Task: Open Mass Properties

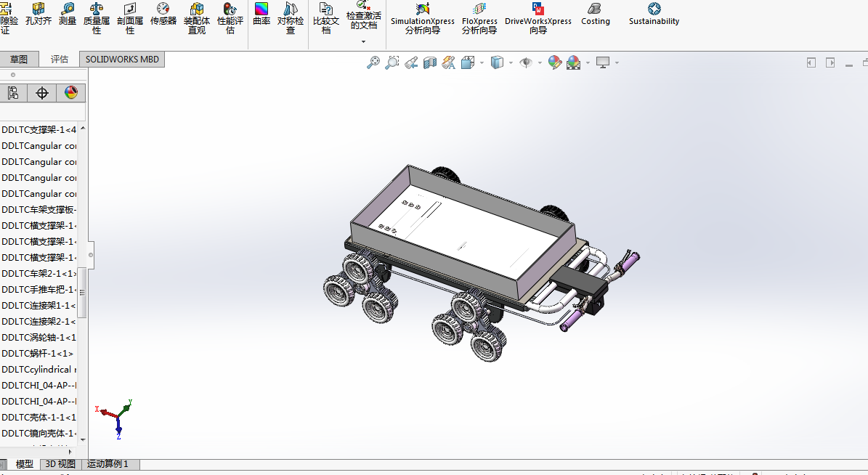Action: [x=97, y=18]
